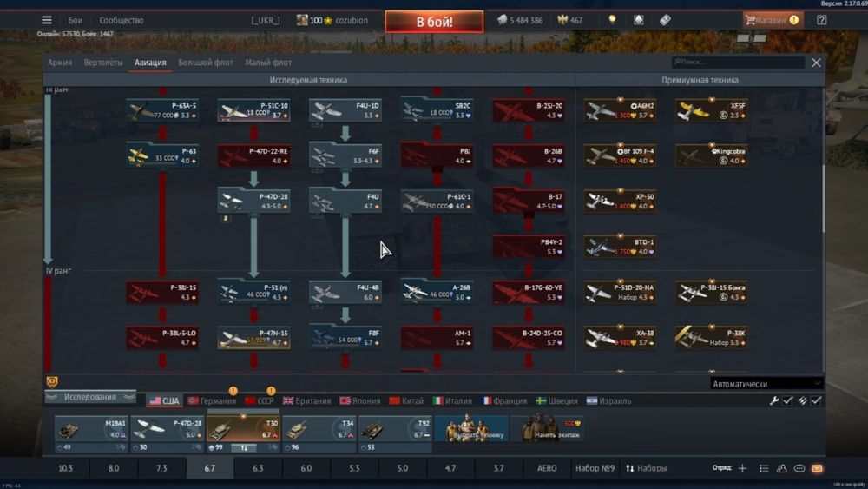Select the Авиация tab

[150, 63]
